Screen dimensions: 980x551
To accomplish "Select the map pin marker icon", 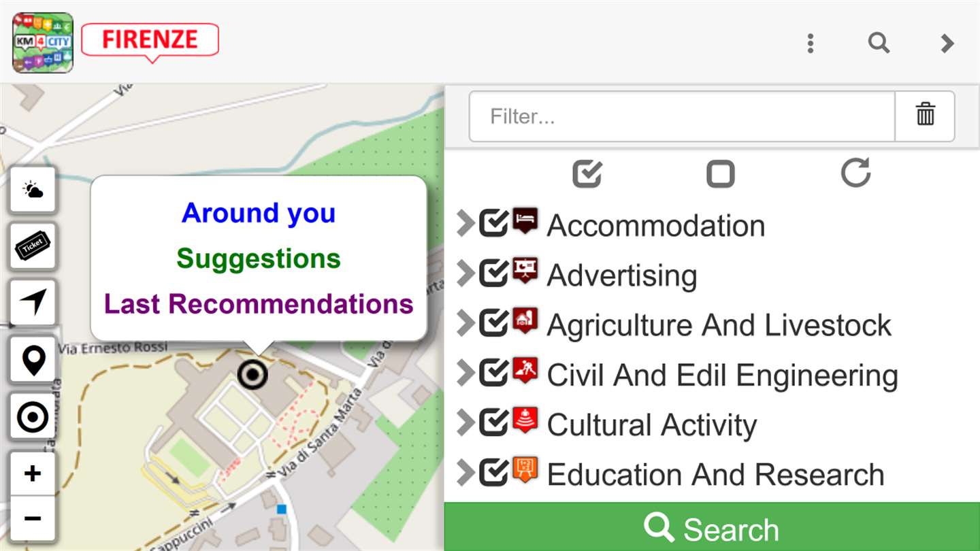I will [x=33, y=360].
